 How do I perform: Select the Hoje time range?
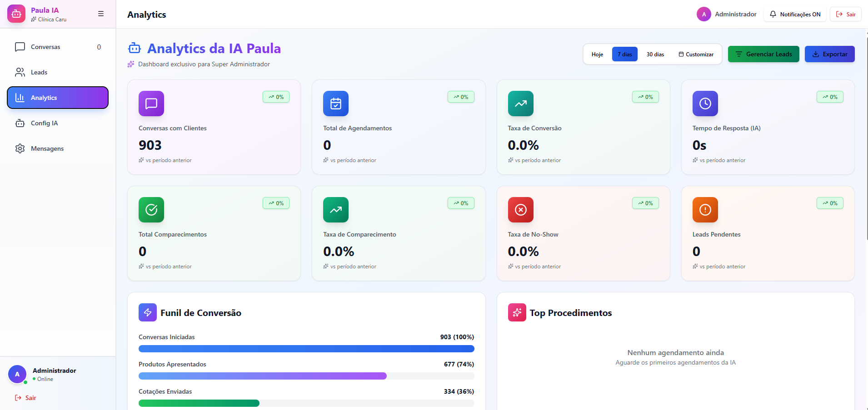point(597,54)
